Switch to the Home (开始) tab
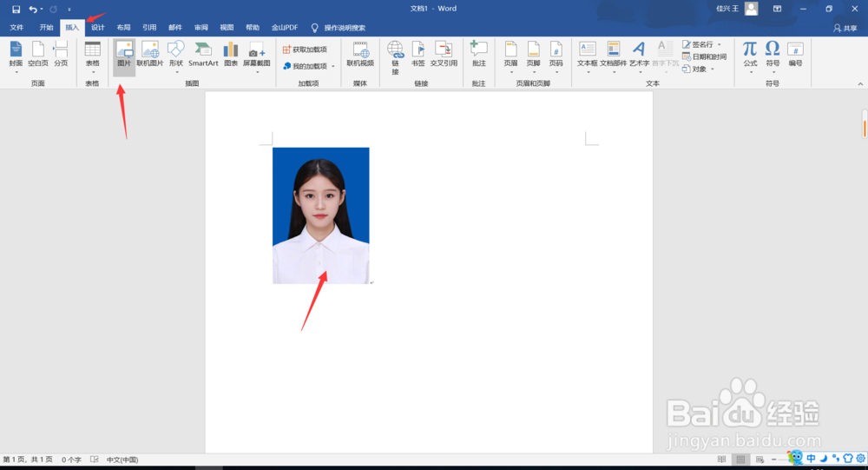 pos(47,28)
